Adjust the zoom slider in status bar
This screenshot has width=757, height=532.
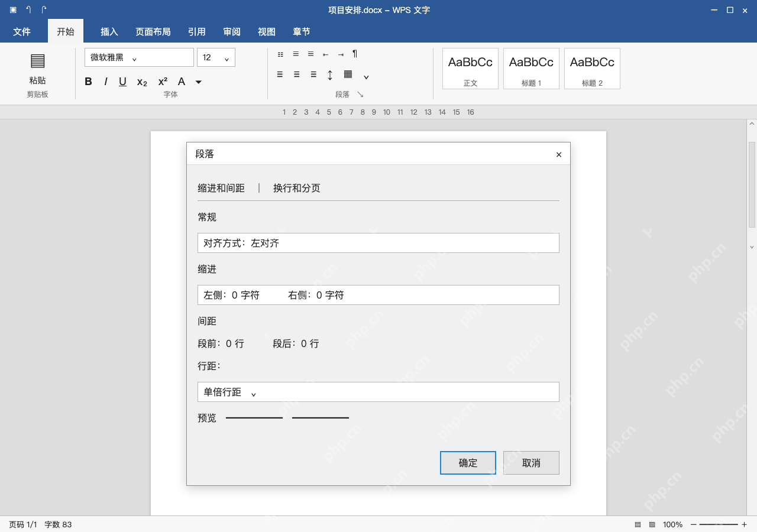(719, 524)
